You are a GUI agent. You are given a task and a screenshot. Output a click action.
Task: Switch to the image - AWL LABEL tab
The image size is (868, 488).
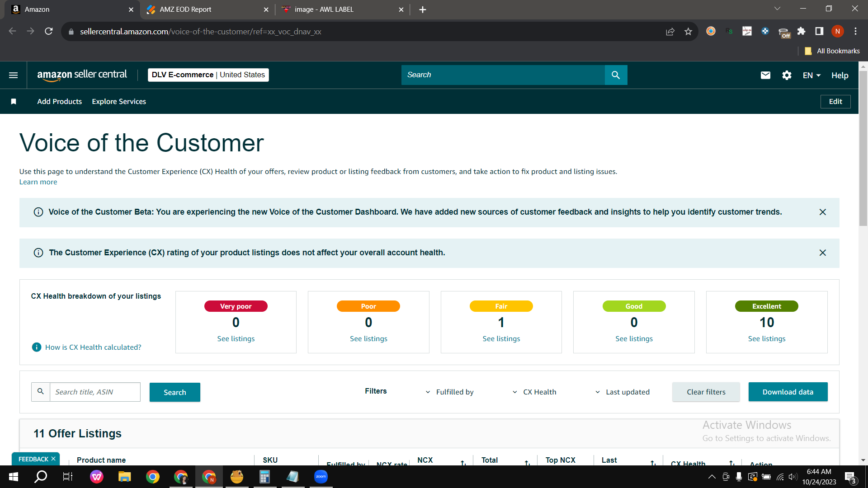coord(342,9)
